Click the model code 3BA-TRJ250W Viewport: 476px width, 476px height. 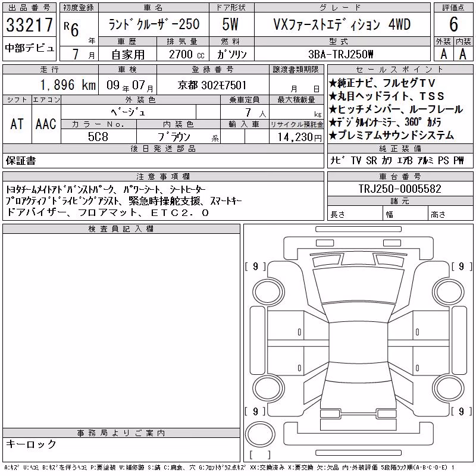[340, 54]
